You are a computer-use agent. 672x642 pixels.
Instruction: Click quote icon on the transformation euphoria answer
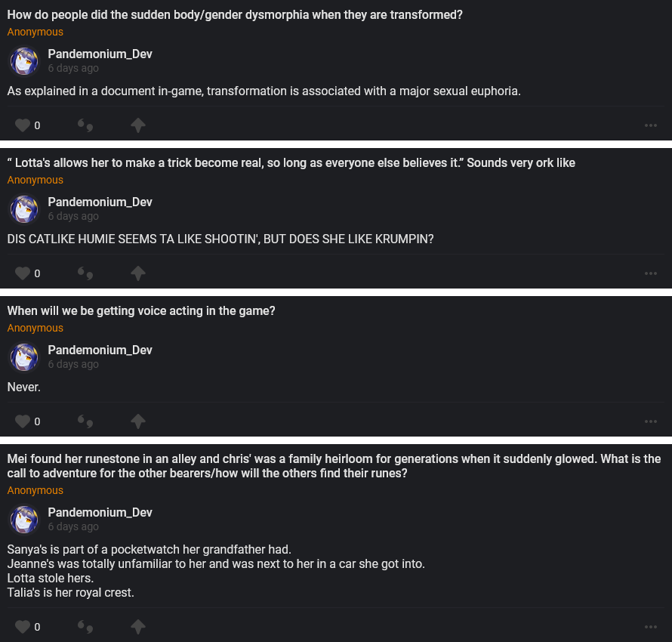(x=85, y=125)
